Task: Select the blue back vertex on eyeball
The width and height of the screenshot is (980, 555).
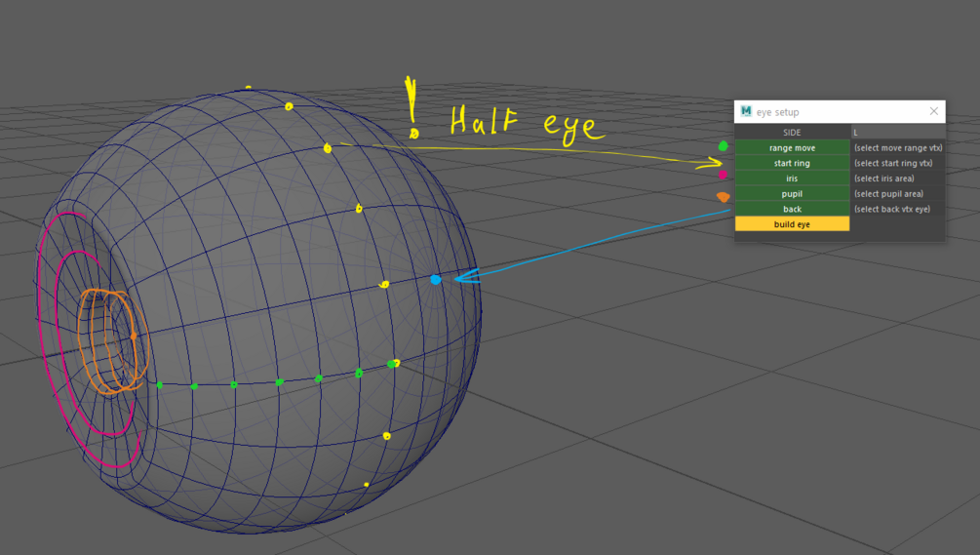Action: pos(436,279)
